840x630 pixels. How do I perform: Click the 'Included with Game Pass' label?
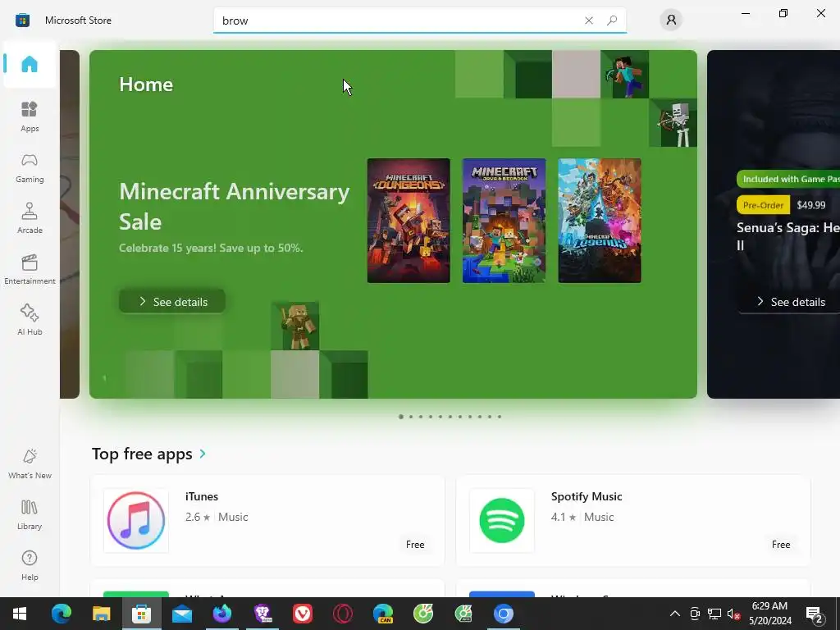tap(788, 179)
